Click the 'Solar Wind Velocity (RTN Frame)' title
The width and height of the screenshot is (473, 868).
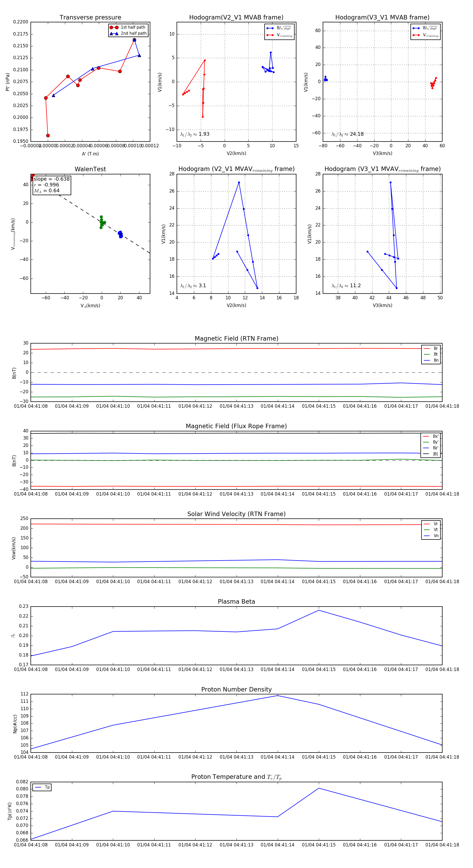point(236,514)
